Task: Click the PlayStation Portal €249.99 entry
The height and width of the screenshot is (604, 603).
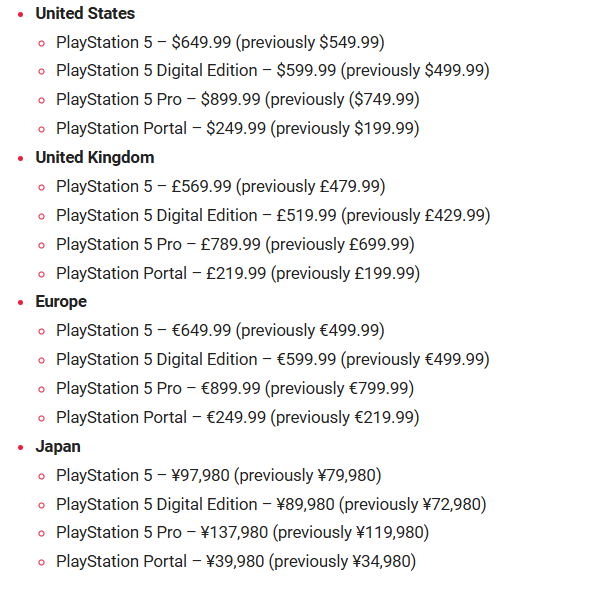Action: 238,418
